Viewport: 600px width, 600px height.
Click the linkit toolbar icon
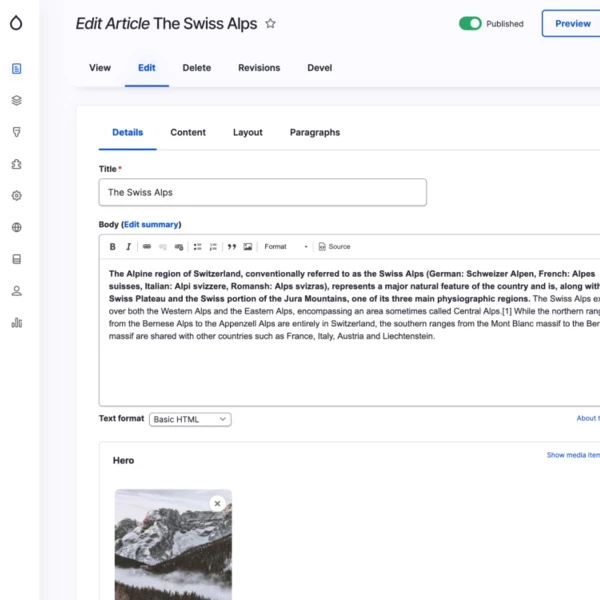click(x=179, y=247)
